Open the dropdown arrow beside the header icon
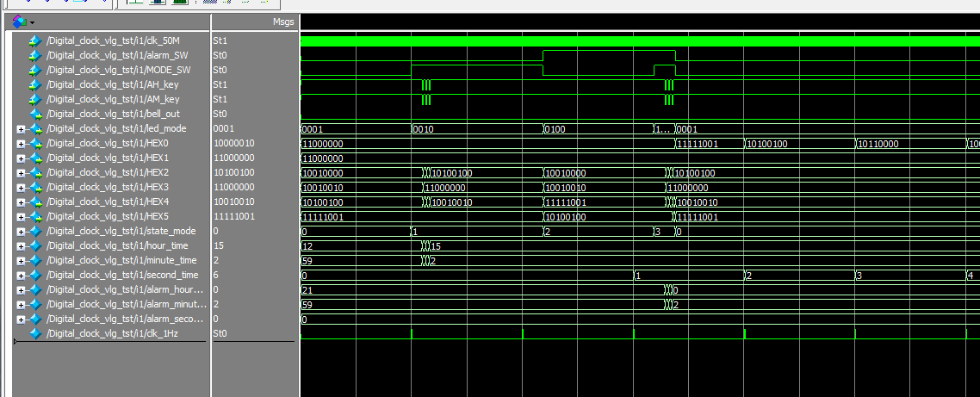The width and height of the screenshot is (980, 397). tap(32, 22)
